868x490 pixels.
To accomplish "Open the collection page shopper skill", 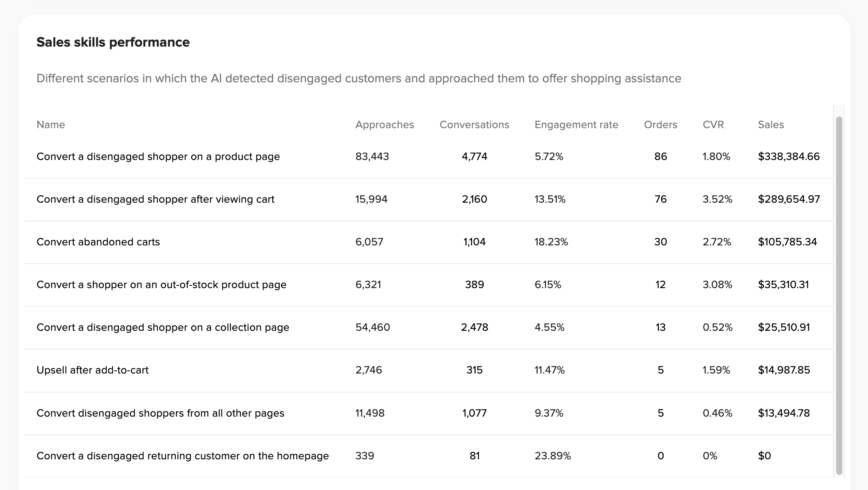I will pos(163,327).
